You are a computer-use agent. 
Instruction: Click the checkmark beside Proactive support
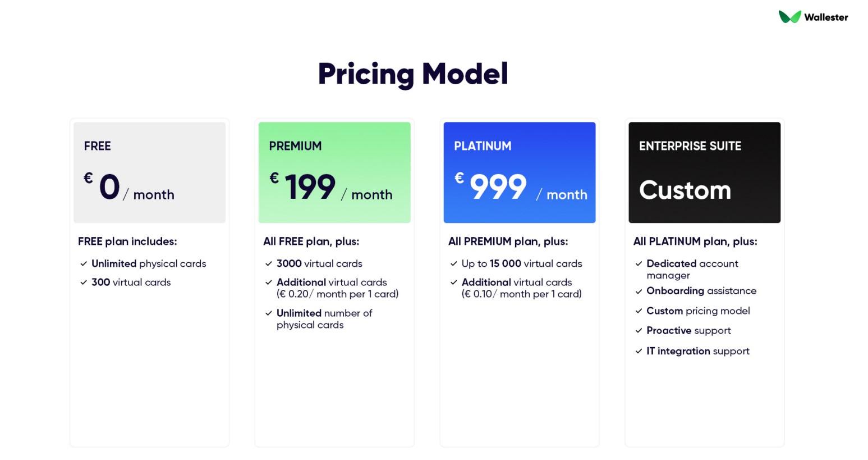tap(639, 331)
